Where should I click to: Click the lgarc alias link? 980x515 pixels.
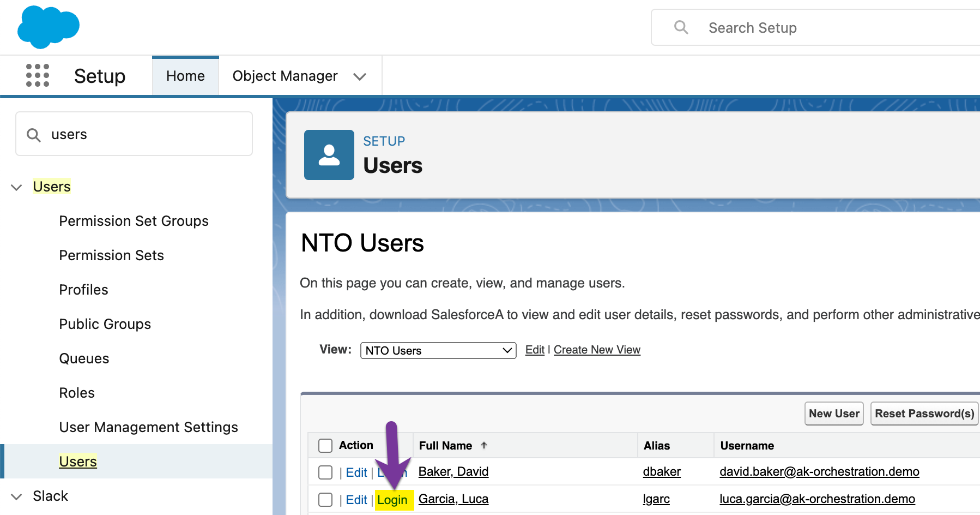pos(656,499)
